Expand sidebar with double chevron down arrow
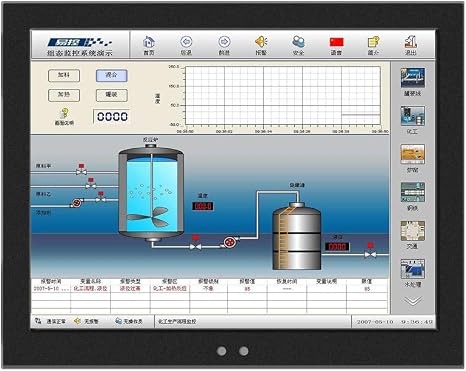Viewport: 466px width, 371px height. (413, 301)
